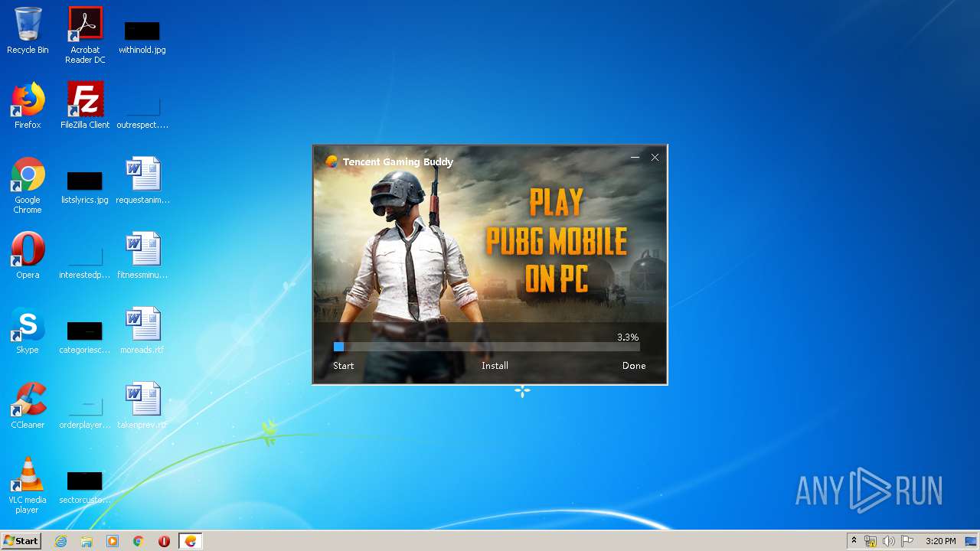This screenshot has width=980, height=551.
Task: Open the moreads.rtf document
Action: (142, 331)
